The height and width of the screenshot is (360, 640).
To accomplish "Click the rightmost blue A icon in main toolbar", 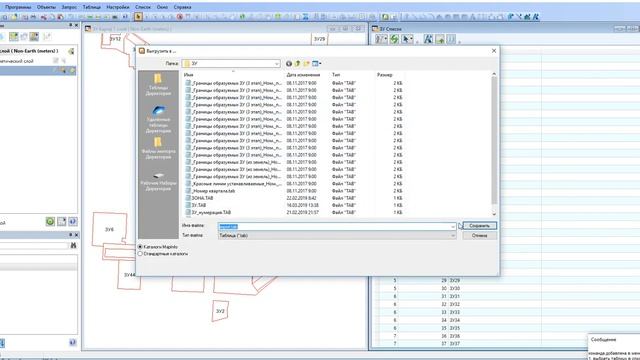I will point(536,17).
